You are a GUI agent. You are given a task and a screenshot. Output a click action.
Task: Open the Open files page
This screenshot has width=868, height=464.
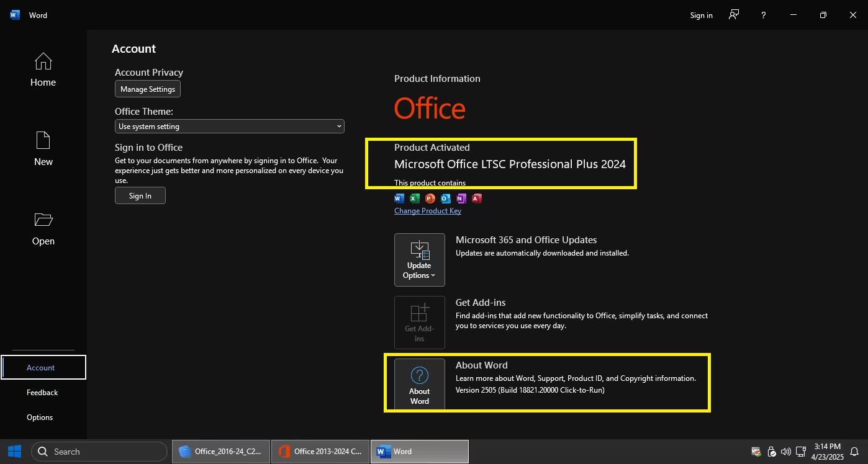point(43,228)
